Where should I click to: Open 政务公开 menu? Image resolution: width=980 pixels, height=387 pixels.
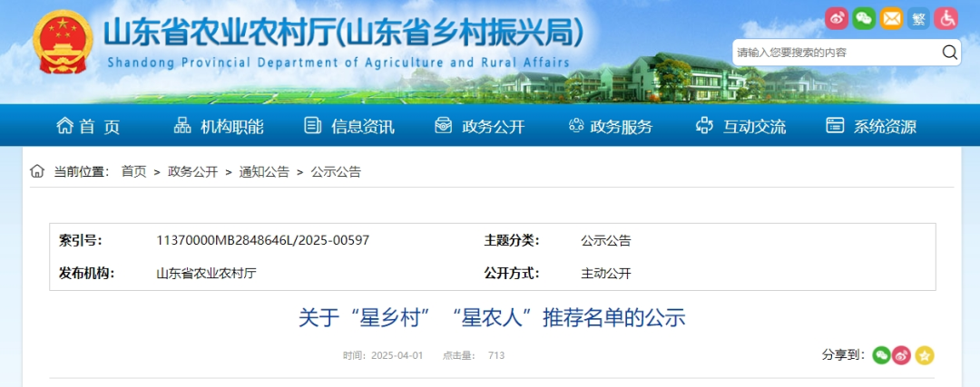493,127
